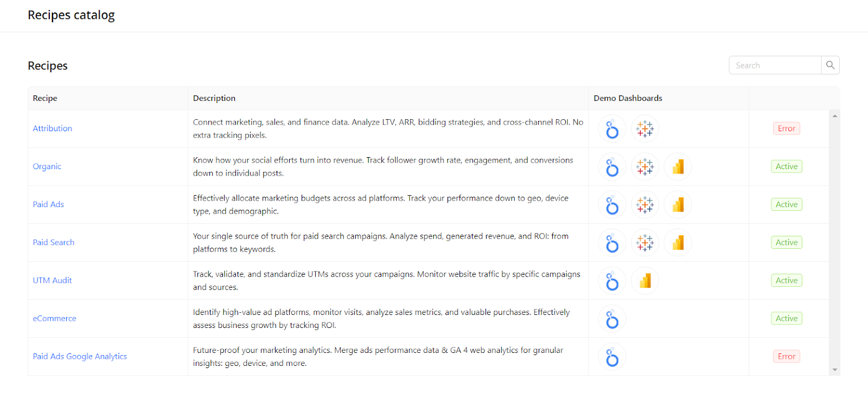Open the Looker Studio dashboard for Attribution
This screenshot has width=868, height=406.
612,129
